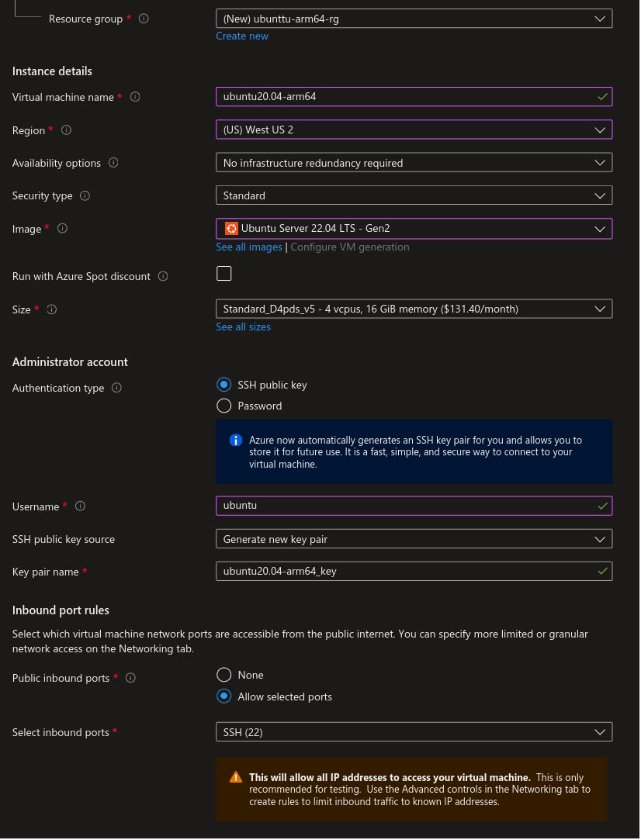Open See all images link
The height and width of the screenshot is (840, 641).
(x=248, y=247)
